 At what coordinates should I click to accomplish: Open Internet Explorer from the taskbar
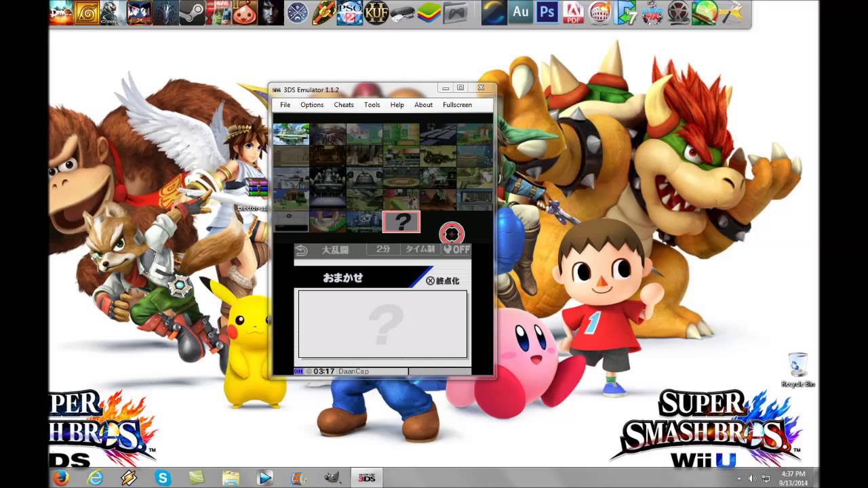[95, 478]
